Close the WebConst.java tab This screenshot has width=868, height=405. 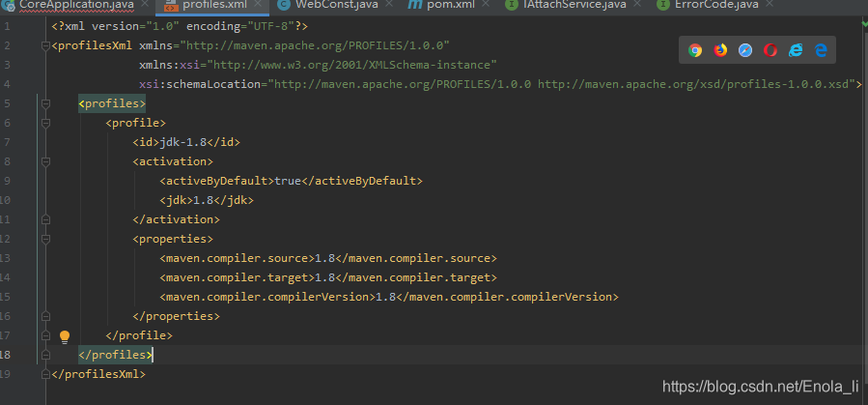click(389, 5)
